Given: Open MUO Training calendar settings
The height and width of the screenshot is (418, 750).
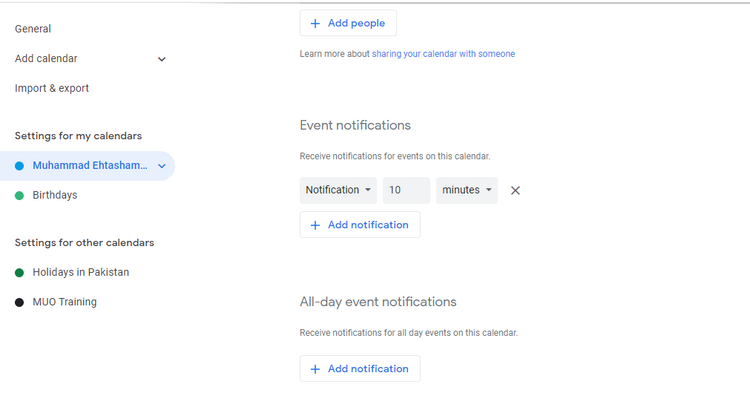Looking at the screenshot, I should point(64,302).
